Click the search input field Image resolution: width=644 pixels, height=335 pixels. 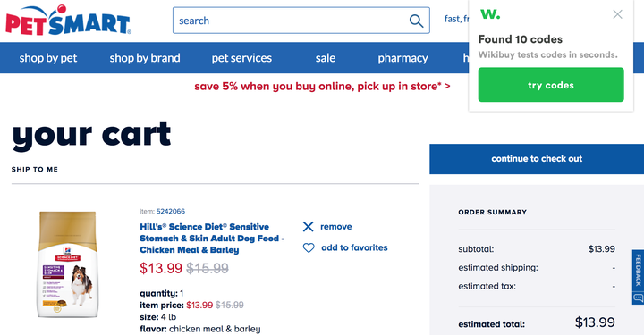pyautogui.click(x=290, y=21)
